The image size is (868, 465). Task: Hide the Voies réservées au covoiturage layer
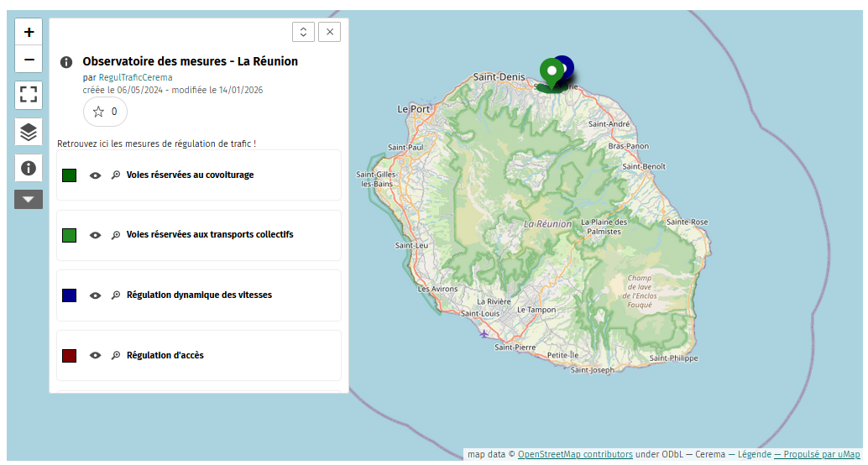click(96, 175)
